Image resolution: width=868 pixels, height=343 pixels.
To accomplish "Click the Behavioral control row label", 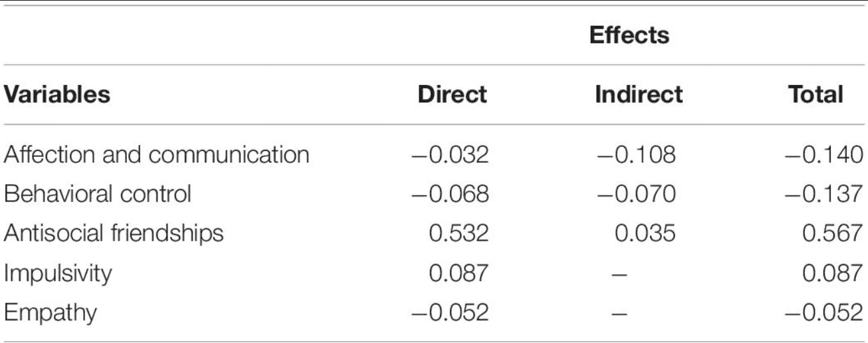I will [x=98, y=194].
